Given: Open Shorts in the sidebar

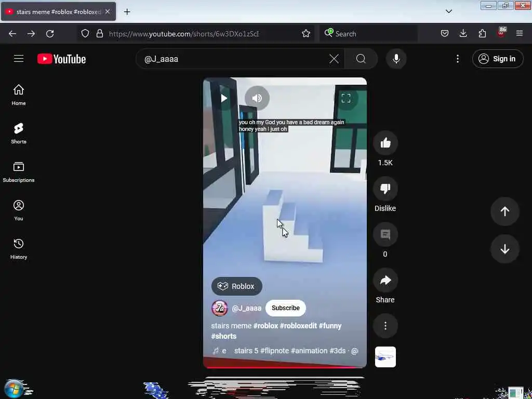Looking at the screenshot, I should click(x=19, y=134).
